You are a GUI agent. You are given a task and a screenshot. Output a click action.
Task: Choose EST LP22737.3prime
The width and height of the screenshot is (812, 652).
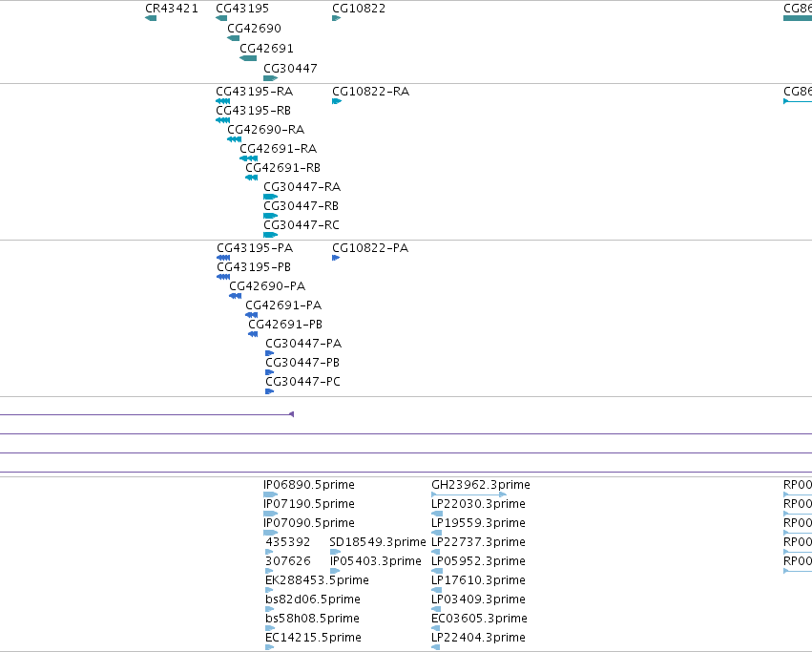tap(478, 542)
